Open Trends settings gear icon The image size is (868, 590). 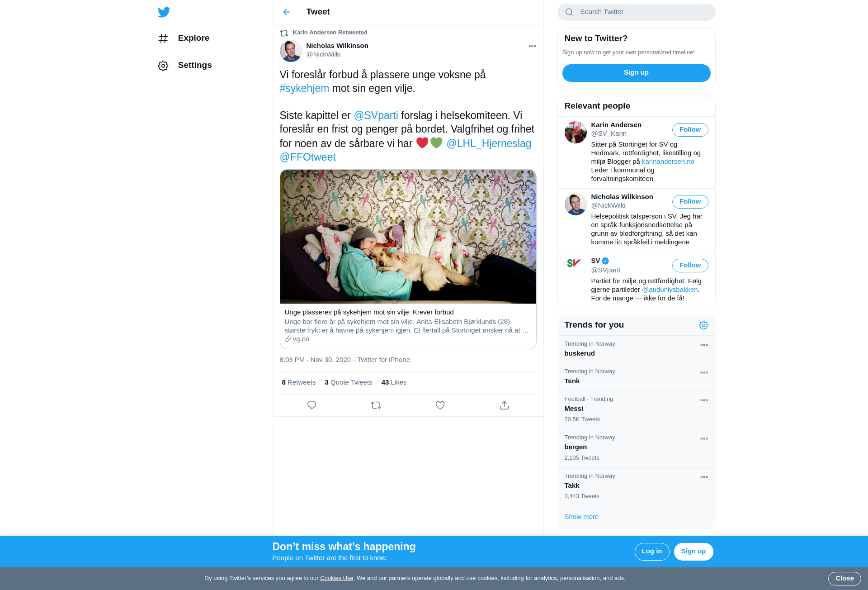point(703,325)
